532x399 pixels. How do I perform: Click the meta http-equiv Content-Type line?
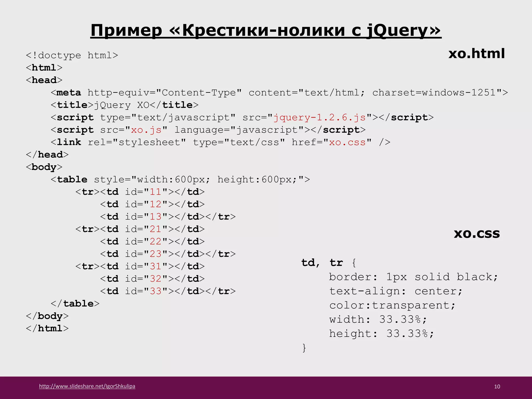pyautogui.click(x=279, y=92)
